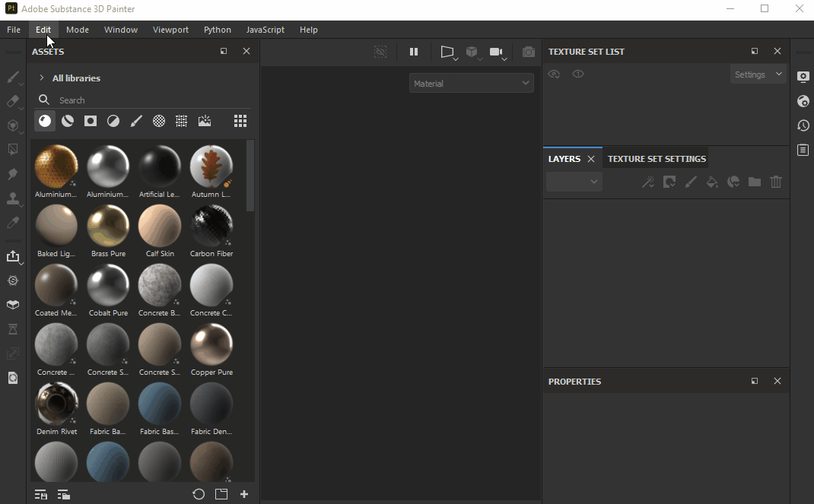Image resolution: width=814 pixels, height=504 pixels.
Task: Open the camera selection dropdown
Action: point(498,52)
